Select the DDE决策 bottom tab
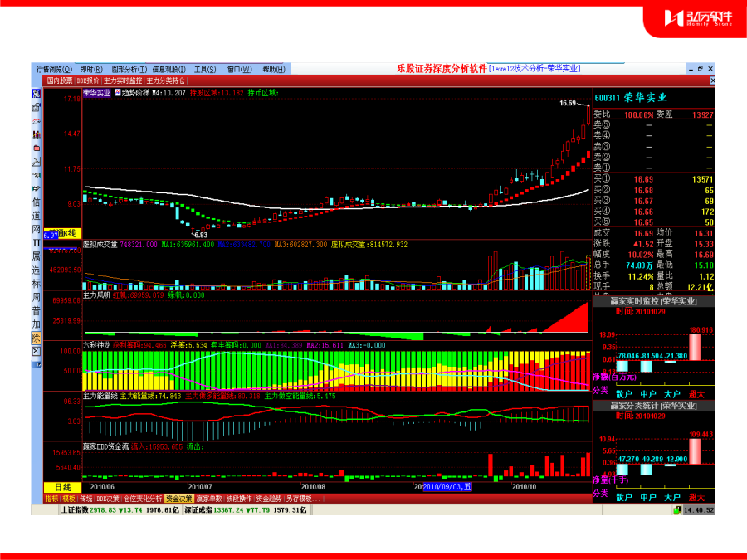The height and width of the screenshot is (560, 747). [x=108, y=499]
